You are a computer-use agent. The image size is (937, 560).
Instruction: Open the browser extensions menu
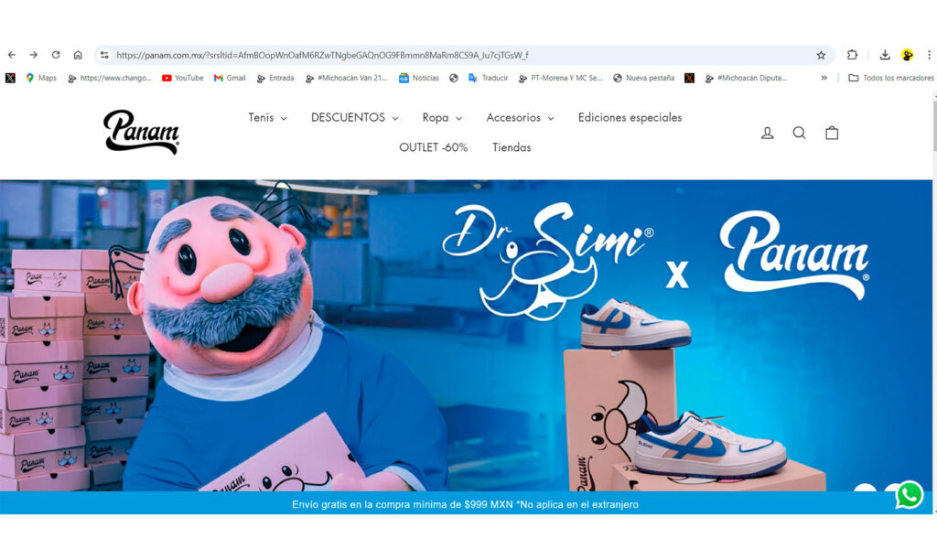point(852,55)
